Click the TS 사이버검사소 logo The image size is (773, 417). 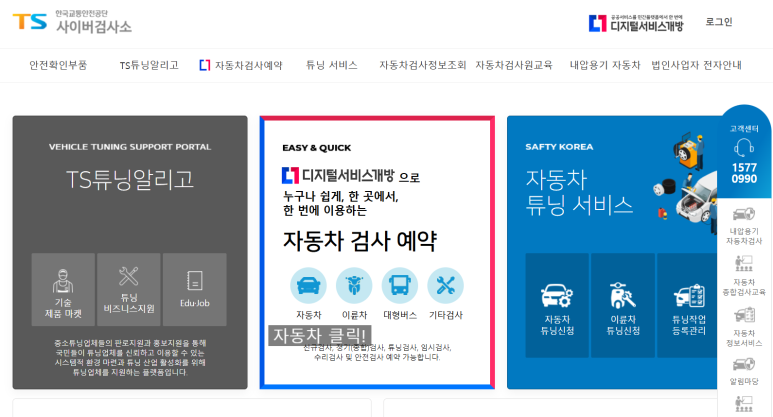72,22
